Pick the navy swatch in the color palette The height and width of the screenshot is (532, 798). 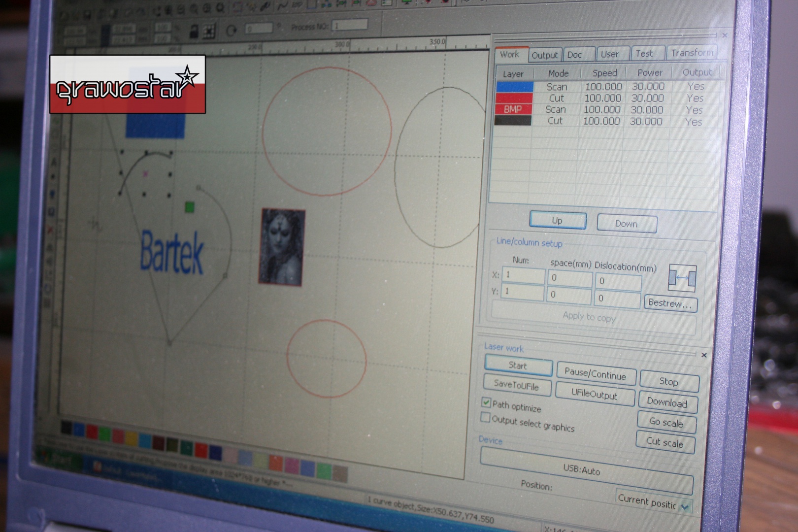point(215,452)
